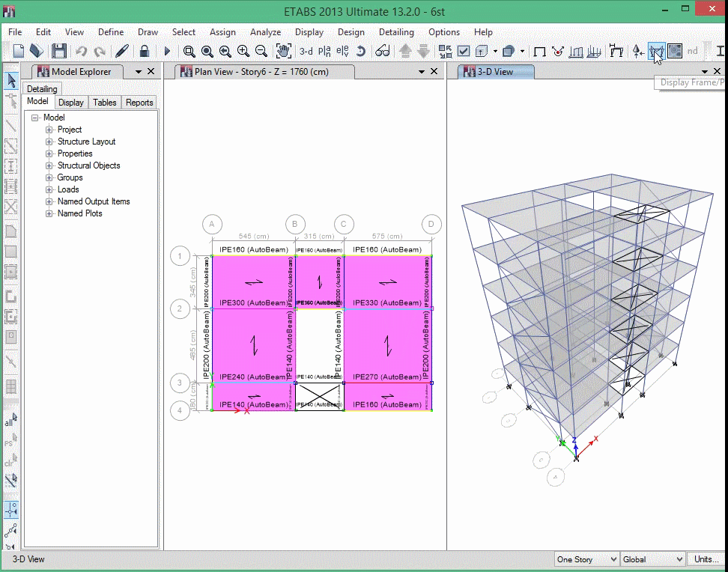Click the Save Model icon
Image resolution: width=728 pixels, height=572 pixels.
(59, 51)
